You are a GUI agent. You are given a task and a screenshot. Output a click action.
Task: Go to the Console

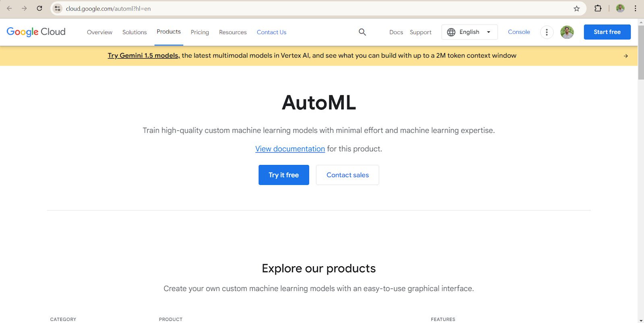tap(519, 32)
